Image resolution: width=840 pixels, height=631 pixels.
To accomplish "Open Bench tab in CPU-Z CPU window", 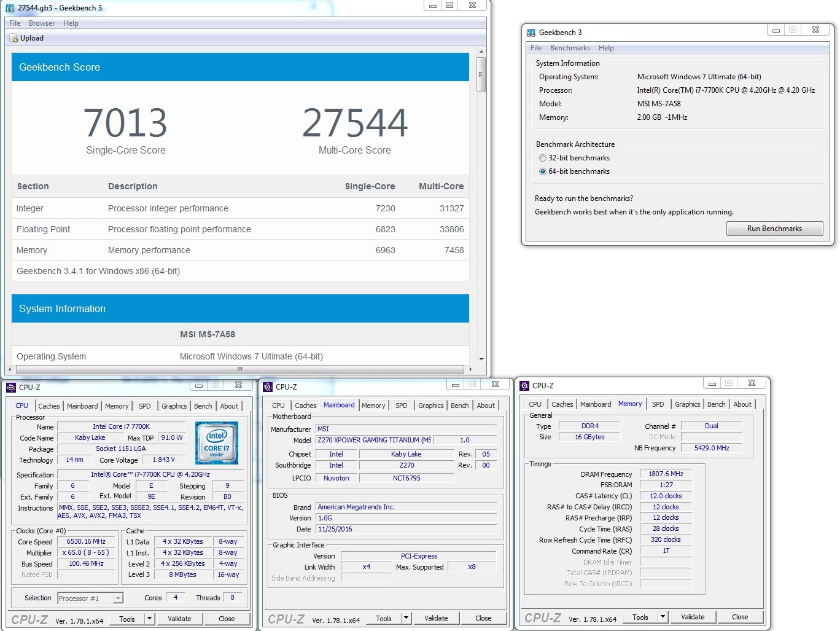I will tap(203, 406).
